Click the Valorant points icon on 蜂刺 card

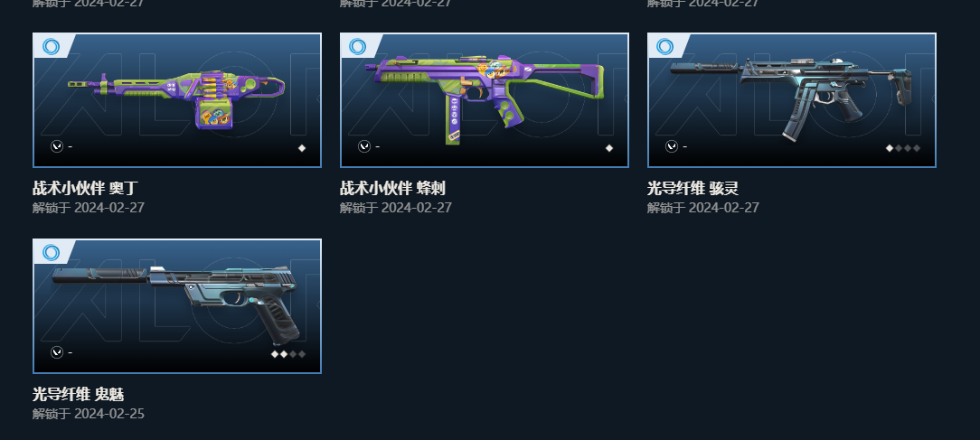tap(364, 146)
